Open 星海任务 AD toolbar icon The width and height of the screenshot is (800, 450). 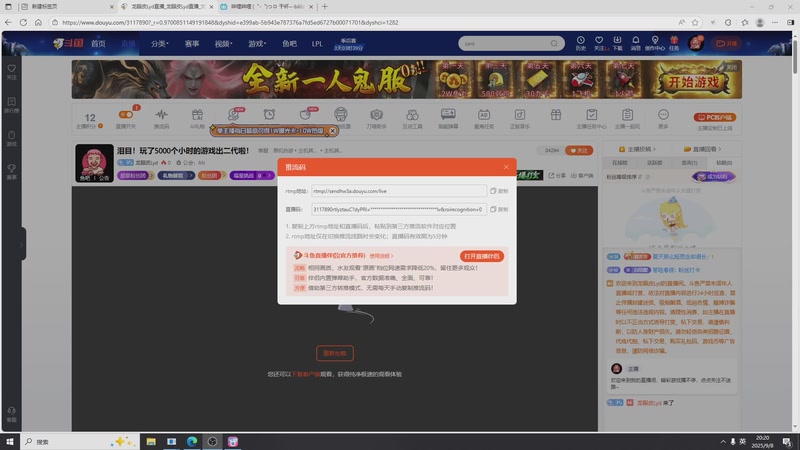click(x=484, y=118)
